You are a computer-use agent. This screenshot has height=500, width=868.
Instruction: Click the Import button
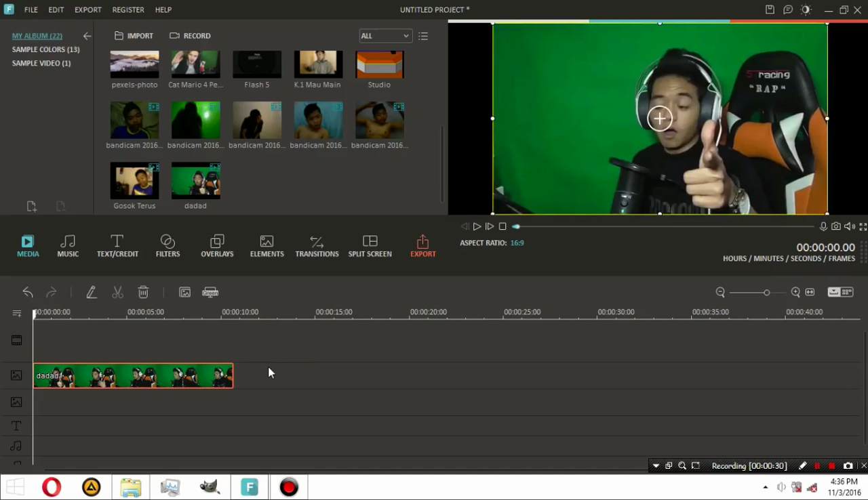[134, 36]
